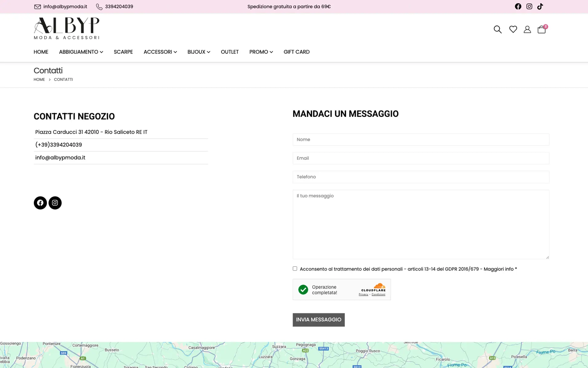Click into the Il tuo messaggio textarea
This screenshot has height=368, width=588.
click(x=421, y=224)
